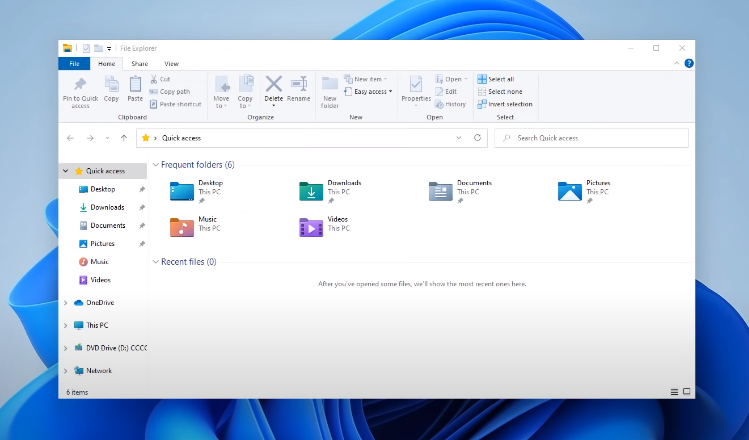This screenshot has height=440, width=749.
Task: Select the Desktop frequent folder
Action: pos(196,191)
